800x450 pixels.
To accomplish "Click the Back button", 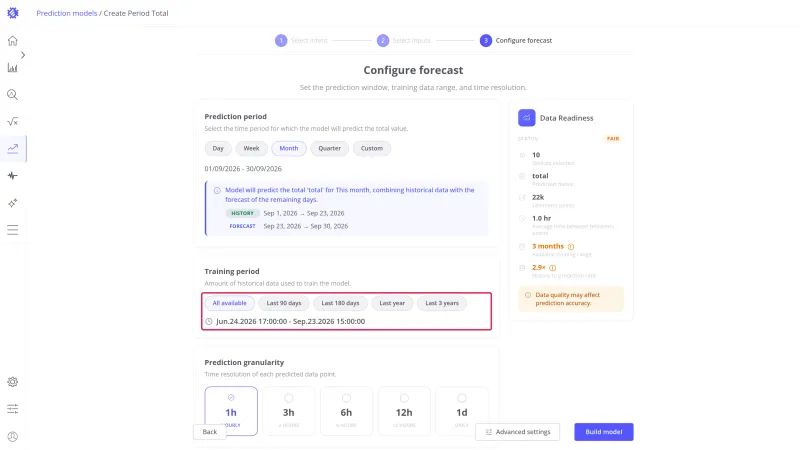I will 210,432.
